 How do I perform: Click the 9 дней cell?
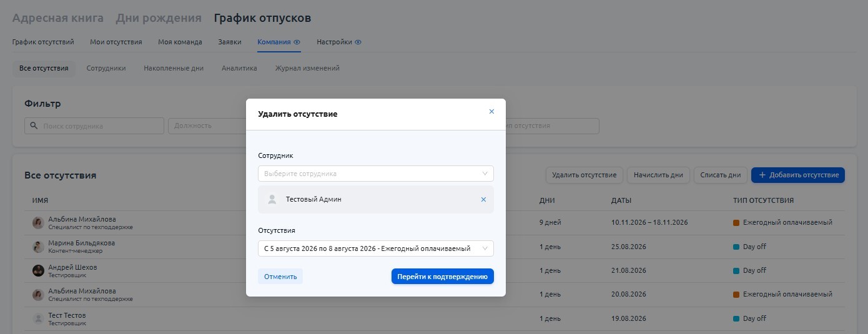click(550, 222)
